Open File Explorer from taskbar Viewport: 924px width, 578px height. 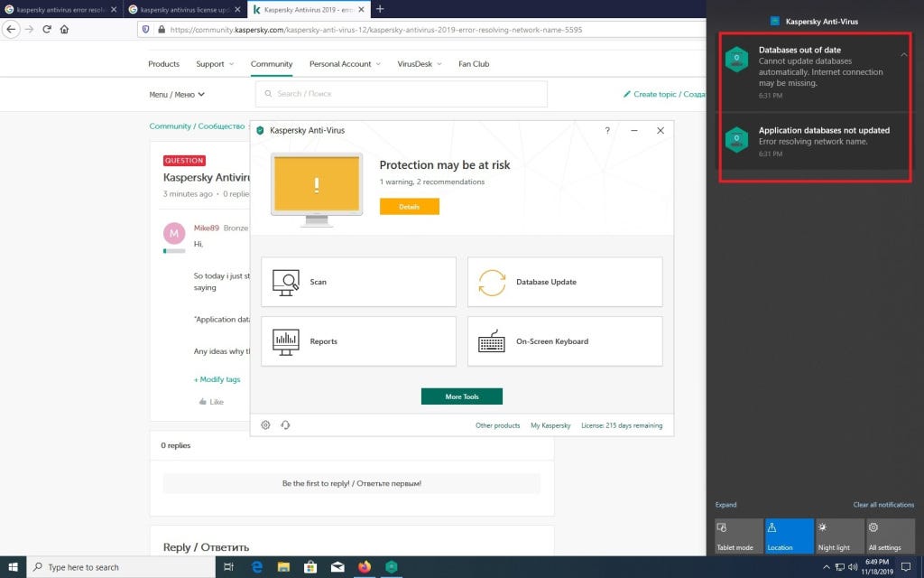283,567
